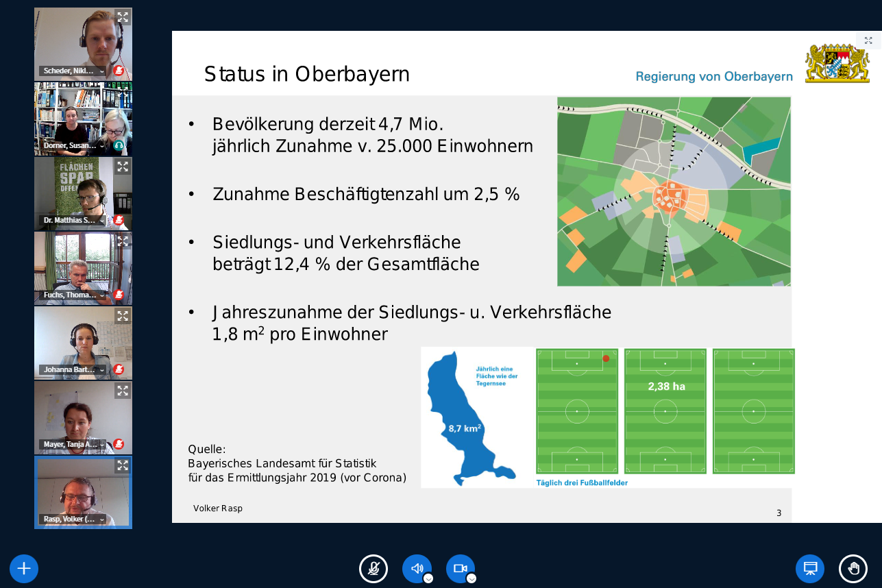Open the Rasp, Volker name dropdown

73,519
